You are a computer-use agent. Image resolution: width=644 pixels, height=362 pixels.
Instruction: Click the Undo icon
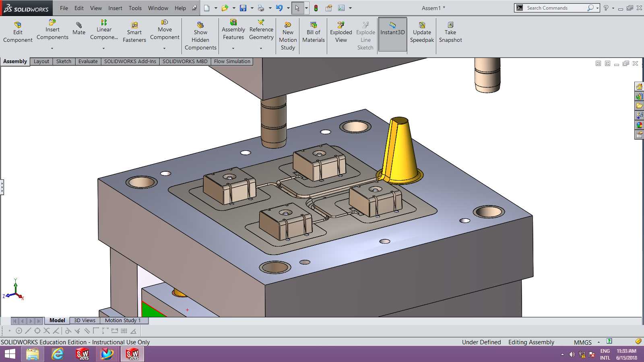click(x=279, y=8)
